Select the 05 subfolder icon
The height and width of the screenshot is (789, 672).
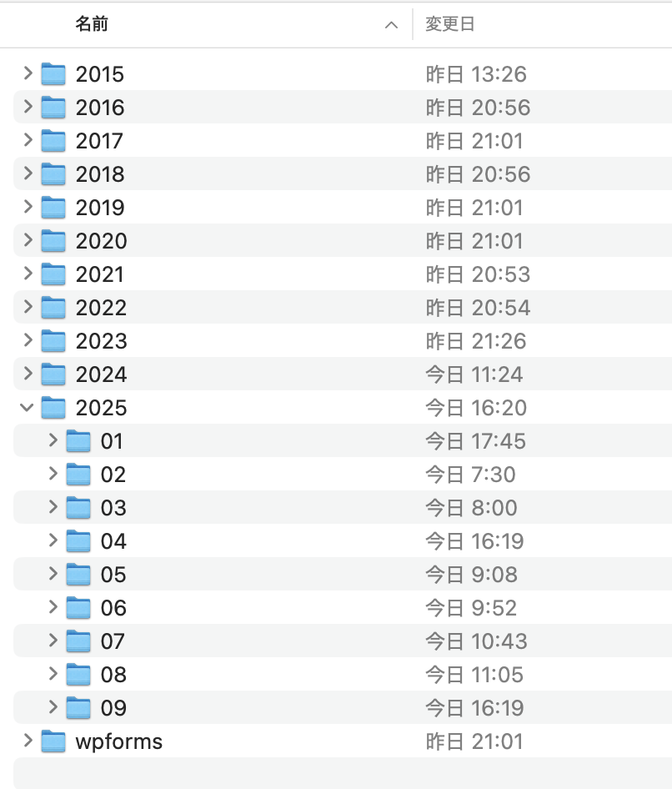[78, 575]
